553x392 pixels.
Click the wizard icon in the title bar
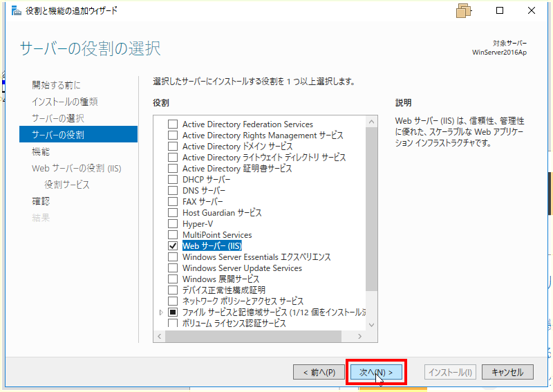[x=16, y=10]
